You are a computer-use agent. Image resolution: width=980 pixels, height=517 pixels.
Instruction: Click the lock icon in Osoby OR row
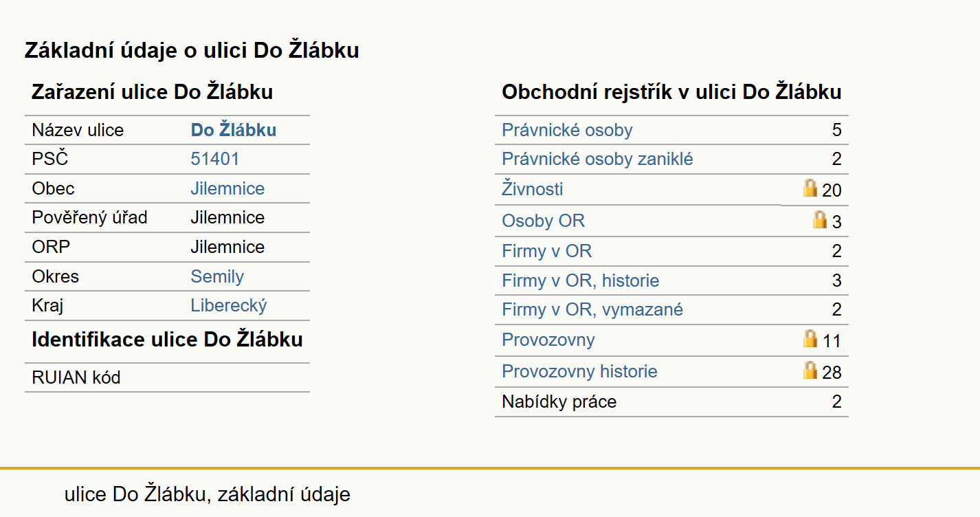[820, 219]
